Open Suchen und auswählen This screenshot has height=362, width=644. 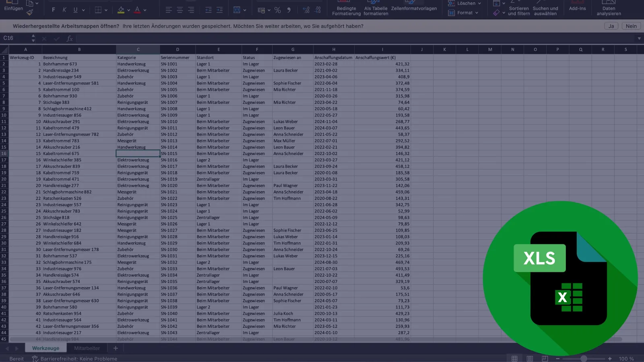[545, 8]
